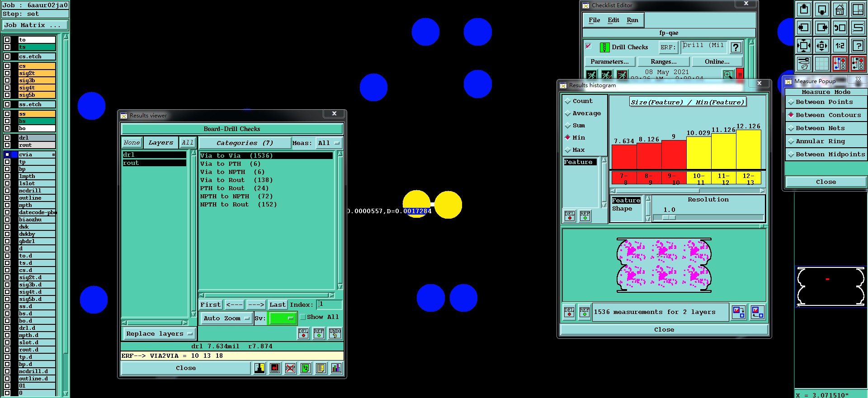The width and height of the screenshot is (868, 398).
Task: Select Annular Ring measure mode
Action: click(x=826, y=141)
